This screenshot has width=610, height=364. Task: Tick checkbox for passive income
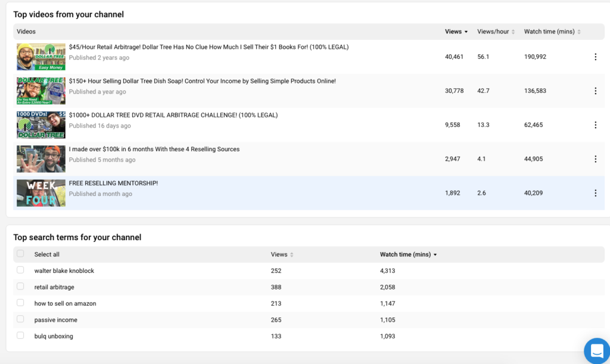(x=20, y=319)
